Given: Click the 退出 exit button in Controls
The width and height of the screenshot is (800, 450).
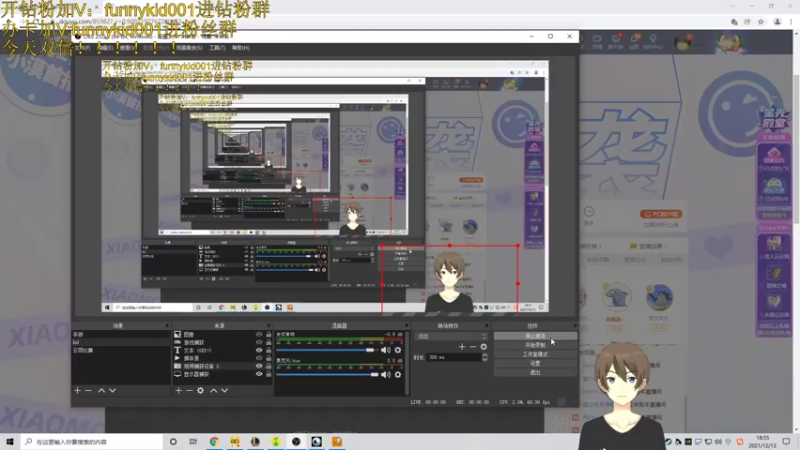Looking at the screenshot, I should 535,372.
